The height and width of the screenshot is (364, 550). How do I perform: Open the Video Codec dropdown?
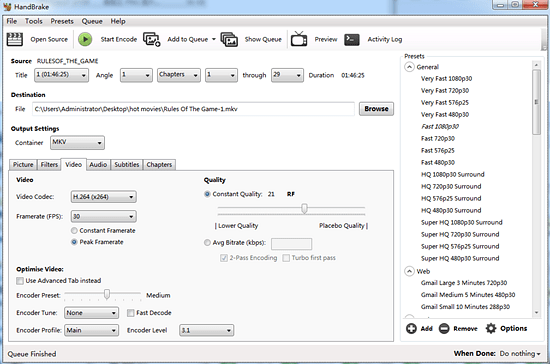point(103,197)
